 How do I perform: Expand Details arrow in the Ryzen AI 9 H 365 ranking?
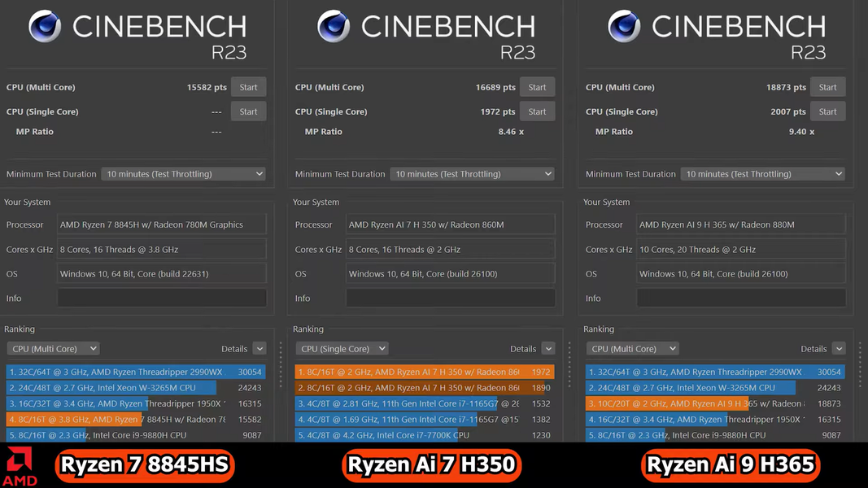coord(839,349)
